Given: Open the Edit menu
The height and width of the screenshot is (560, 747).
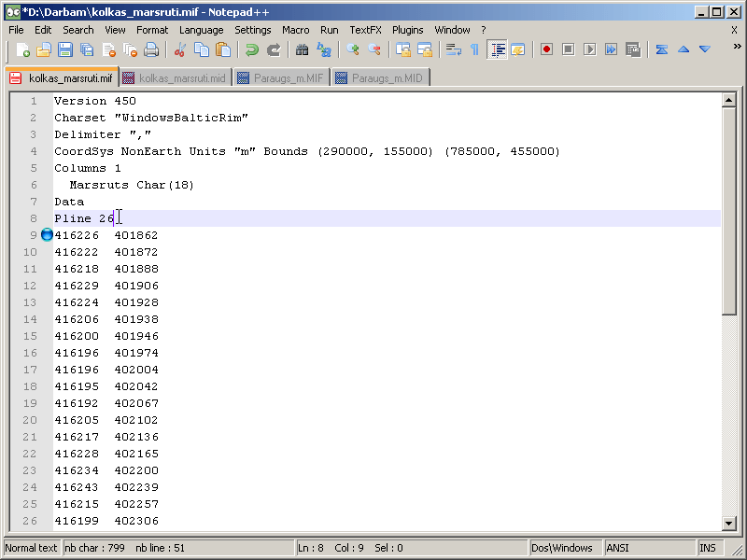Looking at the screenshot, I should (43, 30).
